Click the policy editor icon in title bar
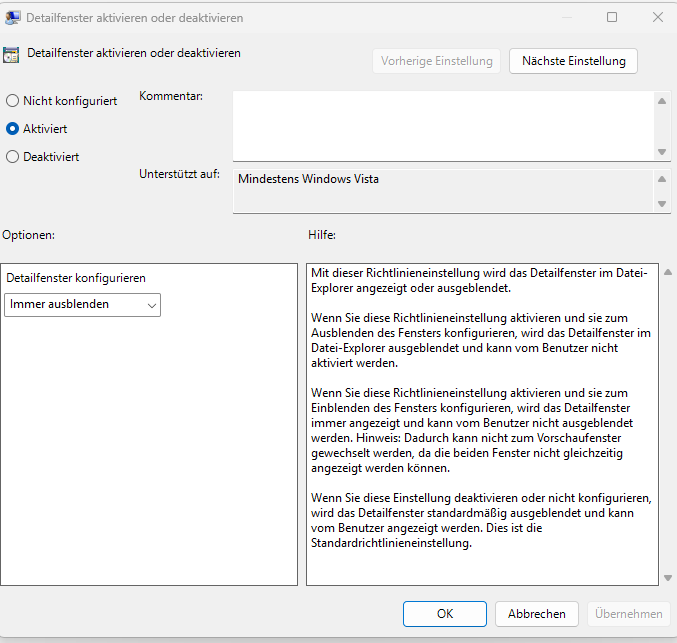Image resolution: width=677 pixels, height=643 pixels. tap(13, 18)
